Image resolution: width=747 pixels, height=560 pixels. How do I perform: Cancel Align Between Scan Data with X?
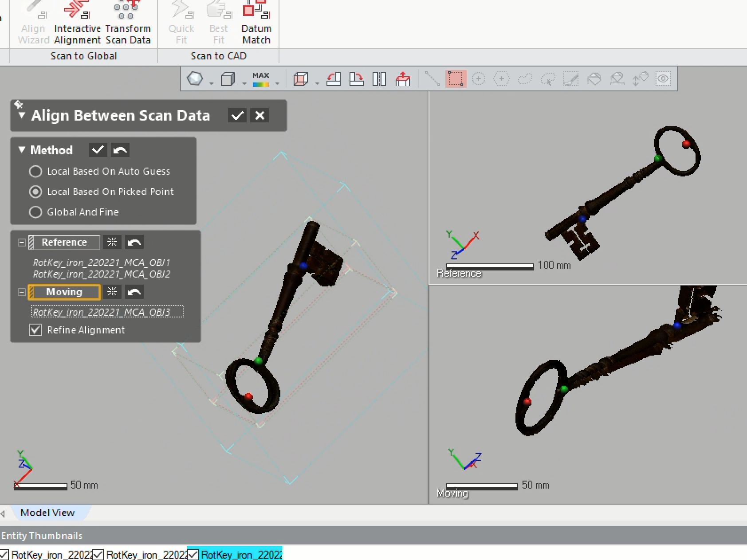260,116
